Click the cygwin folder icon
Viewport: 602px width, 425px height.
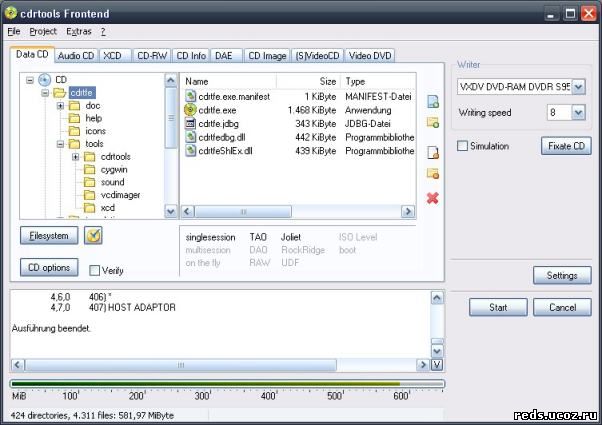tap(89, 169)
